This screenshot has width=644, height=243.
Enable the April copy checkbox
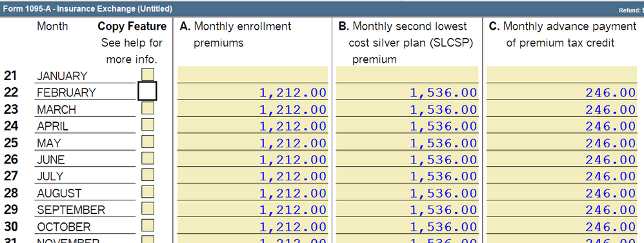[x=148, y=125]
